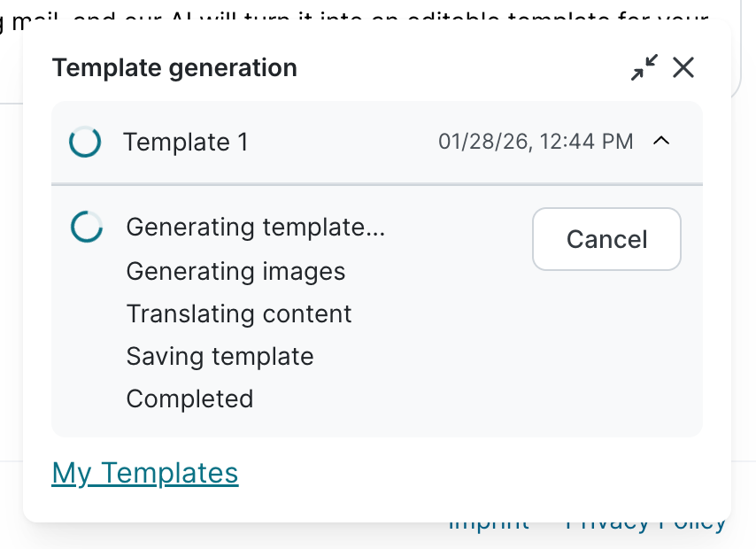Open My Templates
The width and height of the screenshot is (756, 549).
click(144, 473)
